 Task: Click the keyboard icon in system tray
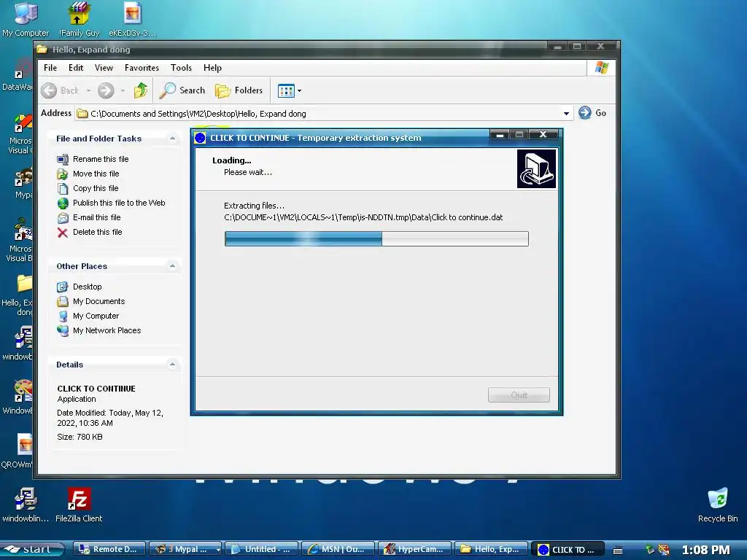click(618, 551)
